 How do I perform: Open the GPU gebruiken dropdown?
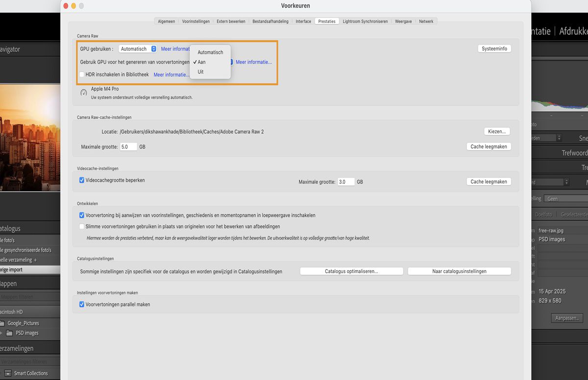[137, 49]
